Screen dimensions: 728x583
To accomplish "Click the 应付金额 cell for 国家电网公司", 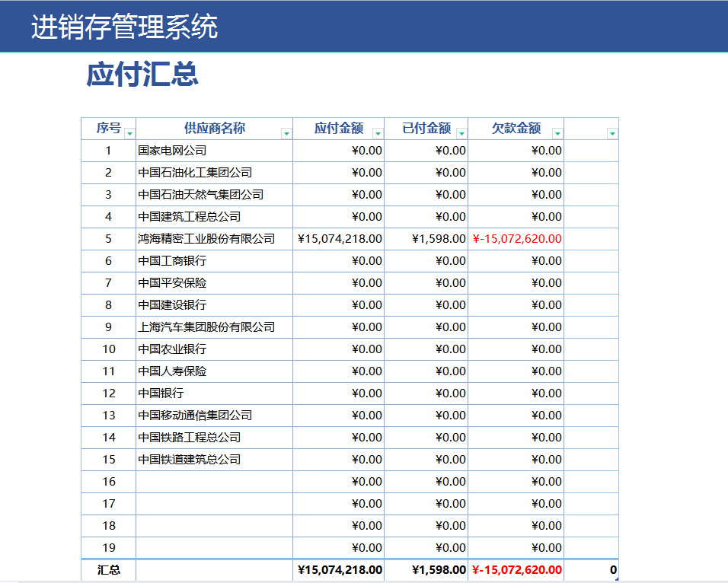I will click(338, 151).
